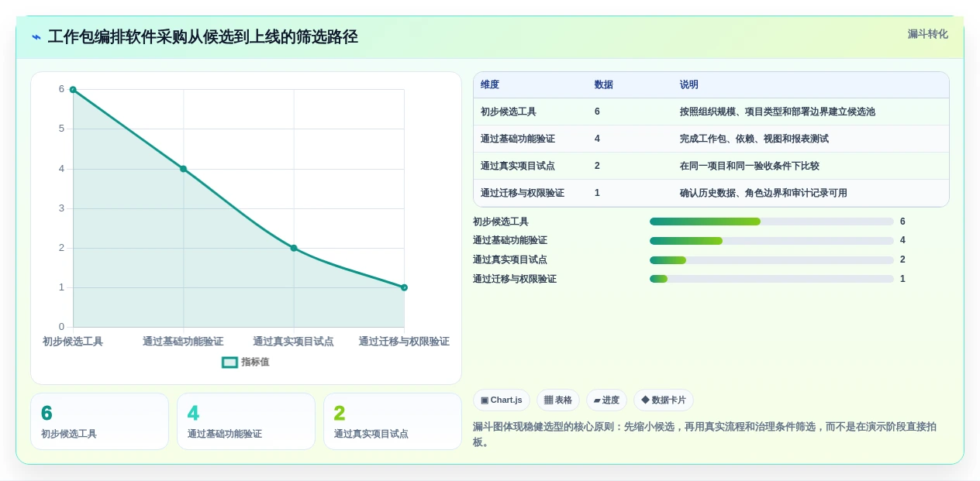Click the x-axis label 通过迁移与权限验证
Screen dimensions: 980x481
coord(404,342)
